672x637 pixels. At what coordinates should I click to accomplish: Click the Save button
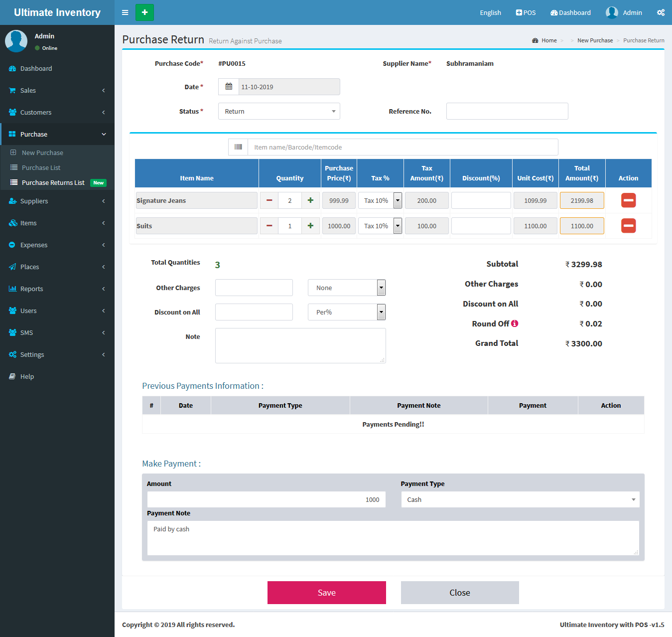[x=326, y=593]
